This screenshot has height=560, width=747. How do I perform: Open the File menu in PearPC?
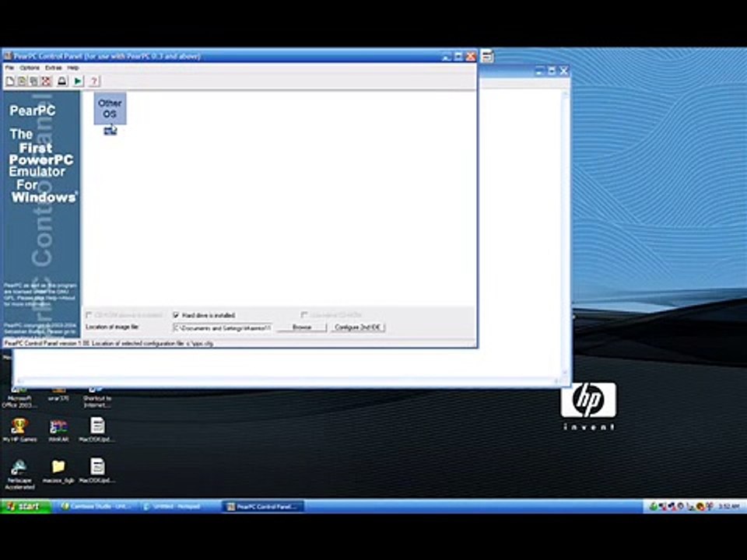(9, 68)
